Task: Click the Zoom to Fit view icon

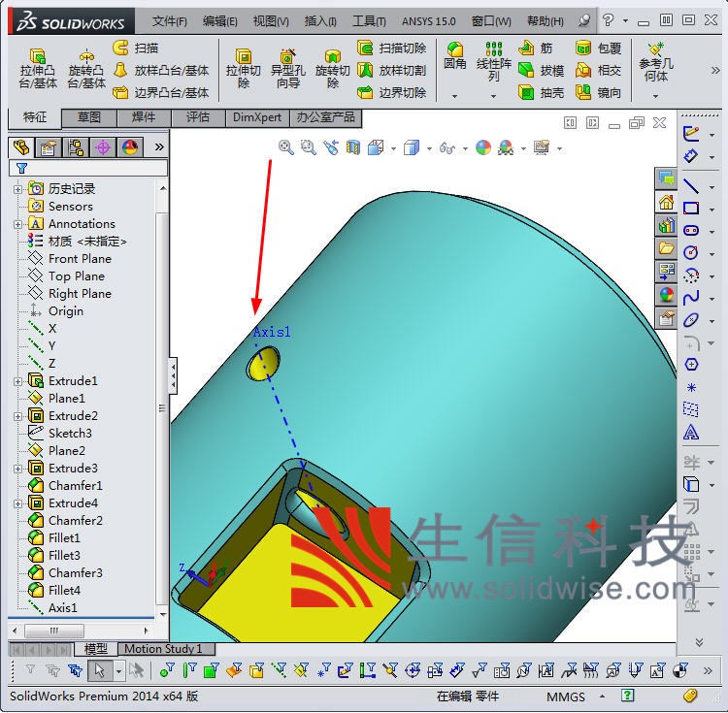Action: (x=286, y=148)
